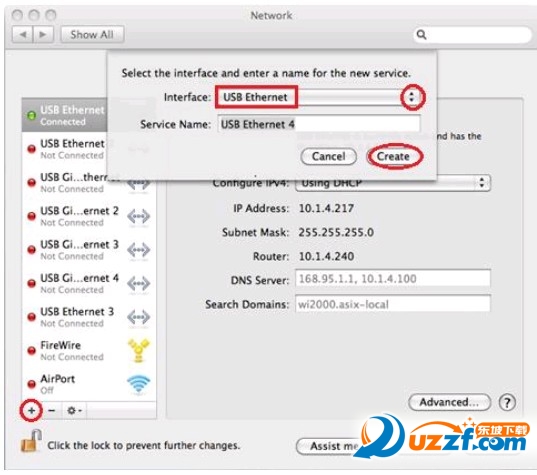Click the DNS Server field
This screenshot has height=475, width=537.
click(393, 278)
